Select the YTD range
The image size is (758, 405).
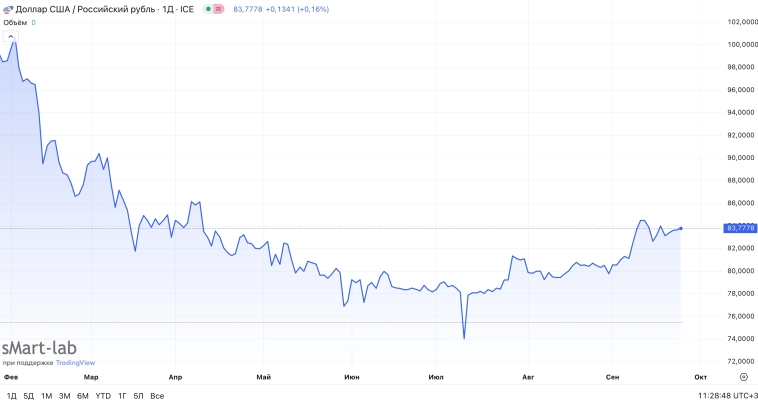[x=103, y=396]
